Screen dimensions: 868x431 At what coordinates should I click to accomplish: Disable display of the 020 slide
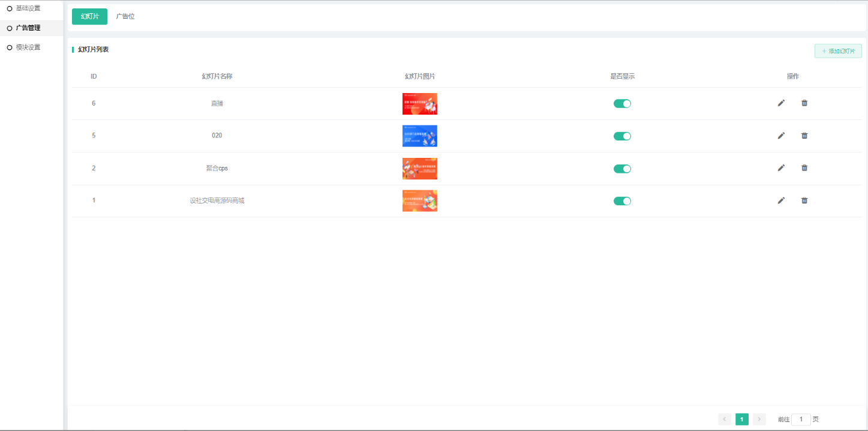point(622,136)
